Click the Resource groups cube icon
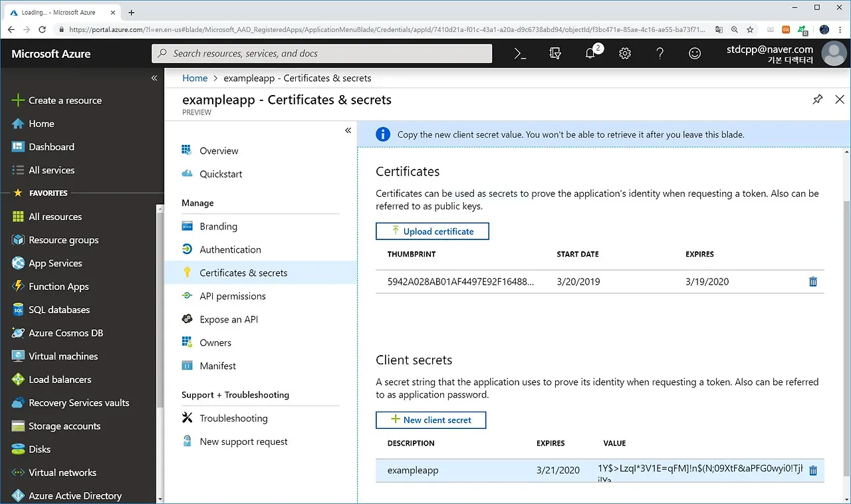 [x=18, y=240]
